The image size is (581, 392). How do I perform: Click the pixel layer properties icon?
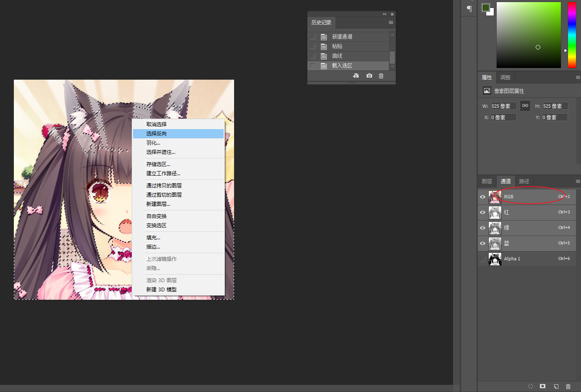point(487,91)
